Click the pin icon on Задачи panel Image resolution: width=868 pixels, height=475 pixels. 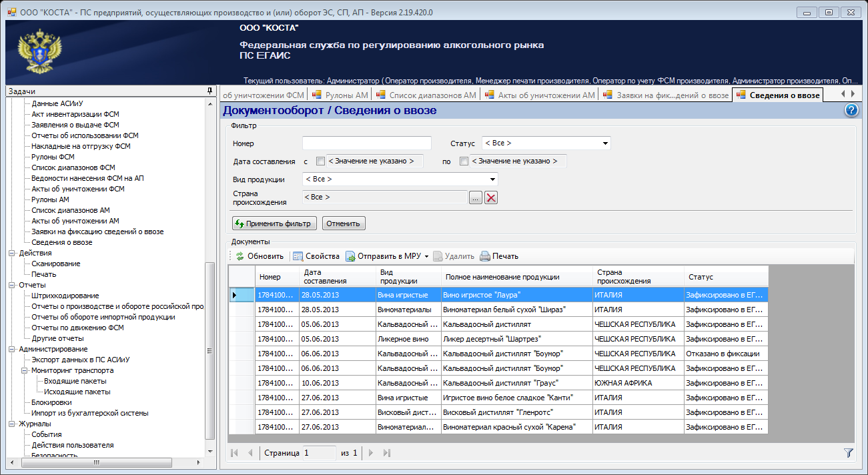210,91
